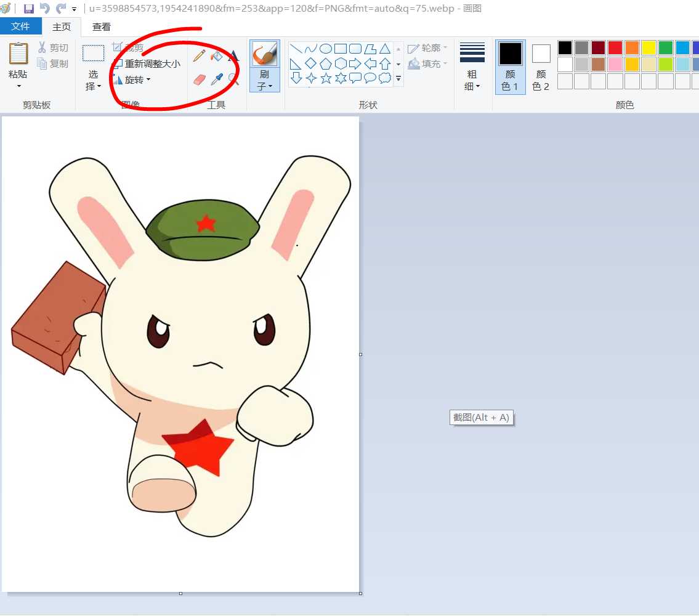Select the Text tool letter A
This screenshot has height=616, width=699.
233,56
